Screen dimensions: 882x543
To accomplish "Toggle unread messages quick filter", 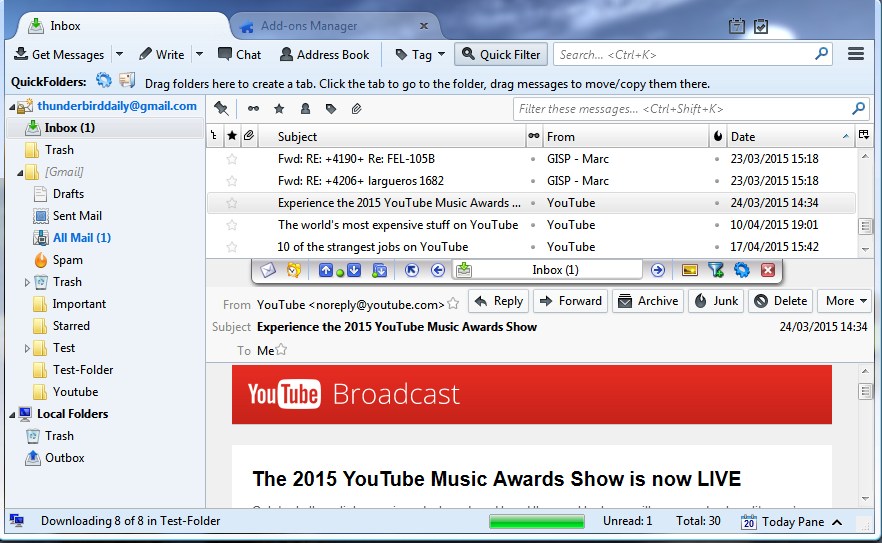I will tap(253, 109).
